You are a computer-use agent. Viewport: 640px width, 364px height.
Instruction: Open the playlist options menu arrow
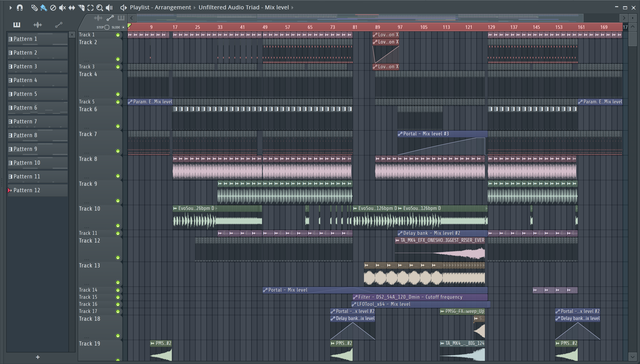[10, 8]
